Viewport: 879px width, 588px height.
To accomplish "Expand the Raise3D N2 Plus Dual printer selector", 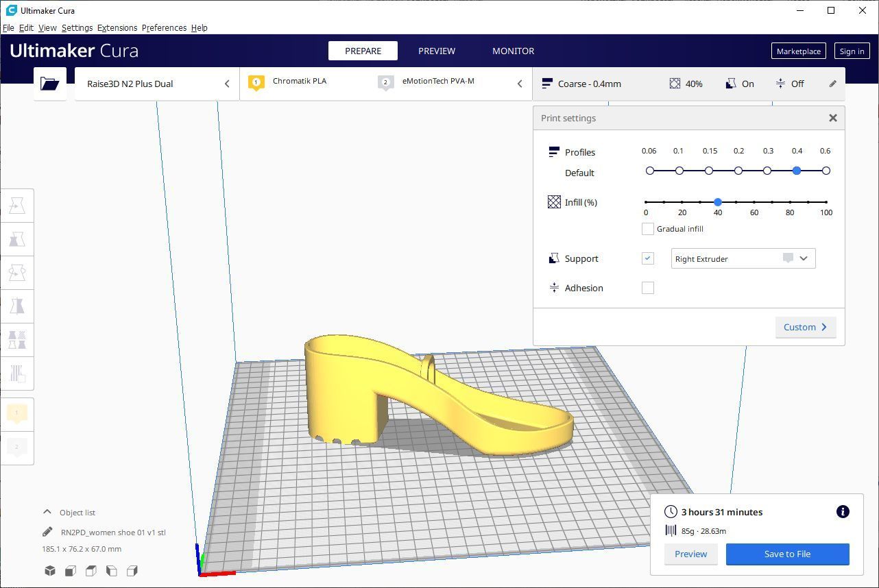I will [156, 84].
